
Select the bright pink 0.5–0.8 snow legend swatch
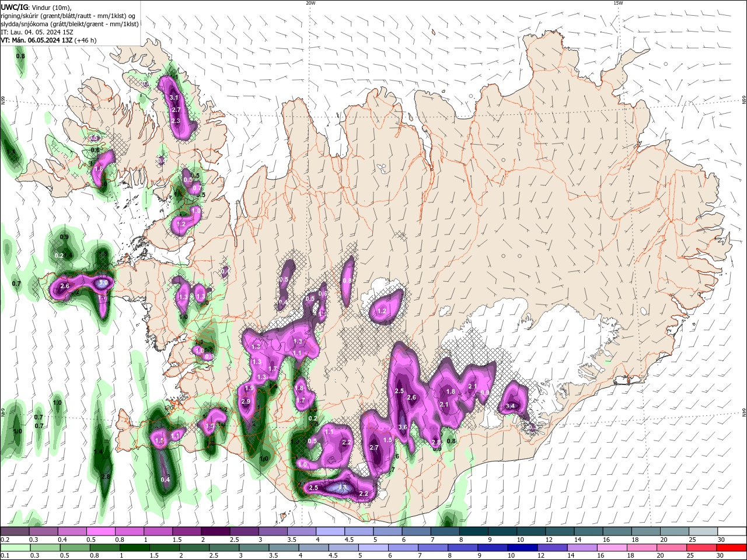click(102, 531)
